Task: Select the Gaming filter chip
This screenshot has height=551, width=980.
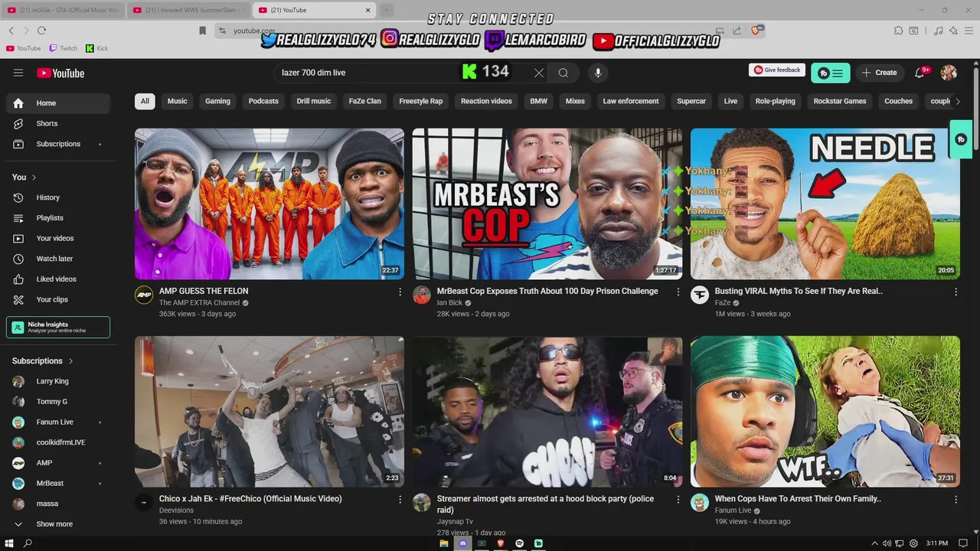Action: point(217,101)
